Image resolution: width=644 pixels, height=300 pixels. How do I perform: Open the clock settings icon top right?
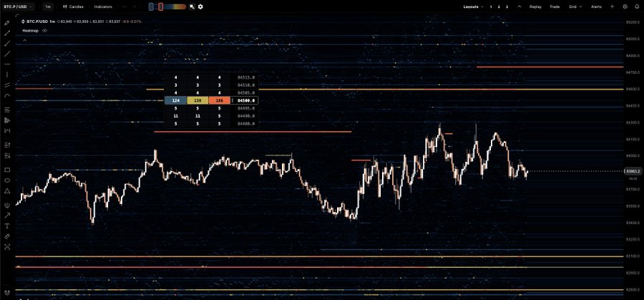625,6
